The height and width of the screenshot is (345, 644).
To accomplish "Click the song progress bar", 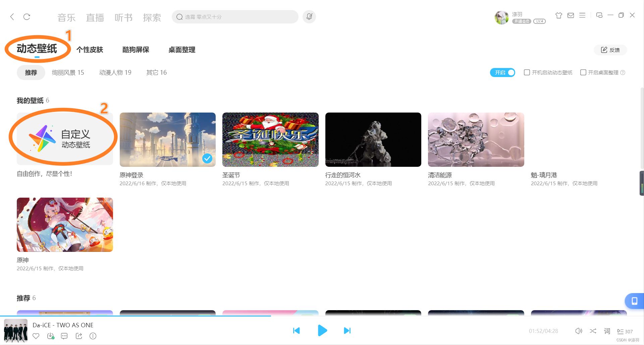I will [322, 316].
